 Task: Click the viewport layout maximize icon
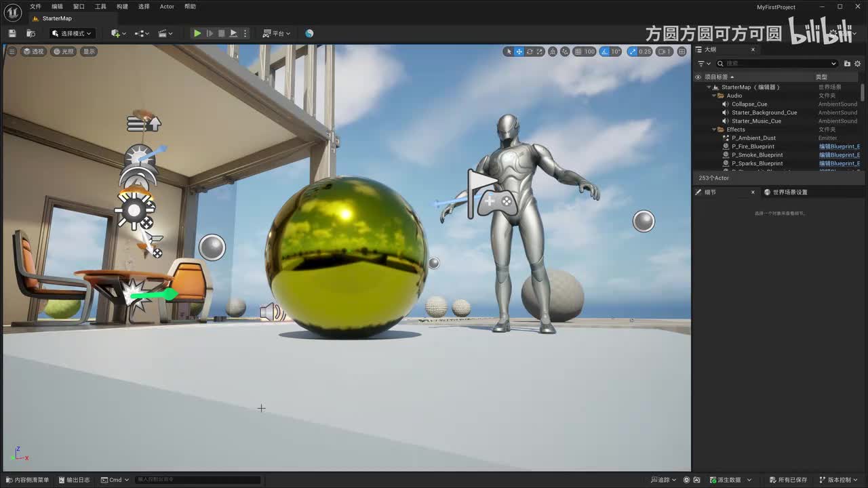click(x=682, y=52)
